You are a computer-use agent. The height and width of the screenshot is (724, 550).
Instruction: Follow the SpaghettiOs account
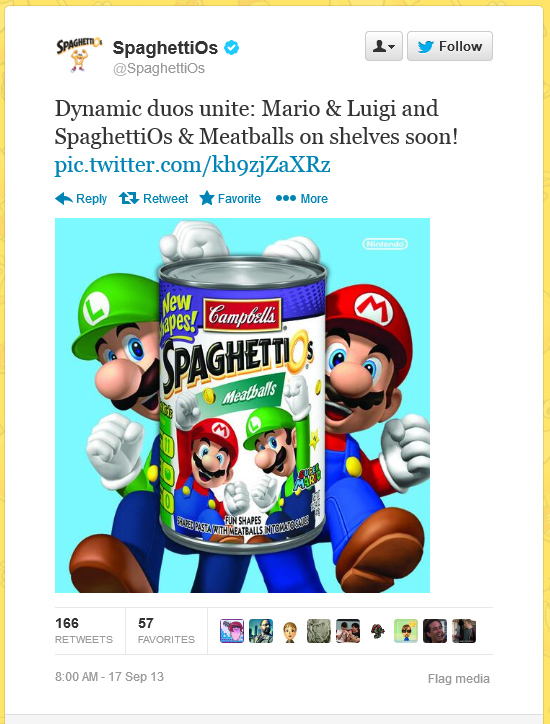tap(450, 46)
